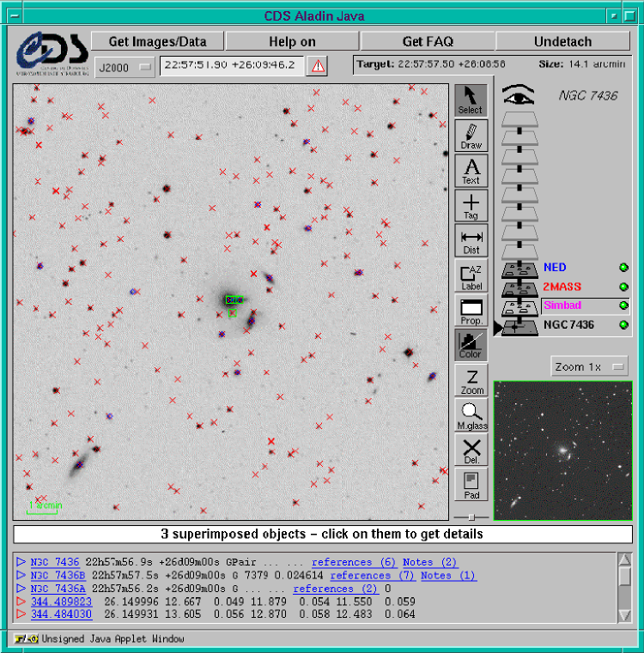Toggle the eye visibility icon above layers

click(518, 95)
